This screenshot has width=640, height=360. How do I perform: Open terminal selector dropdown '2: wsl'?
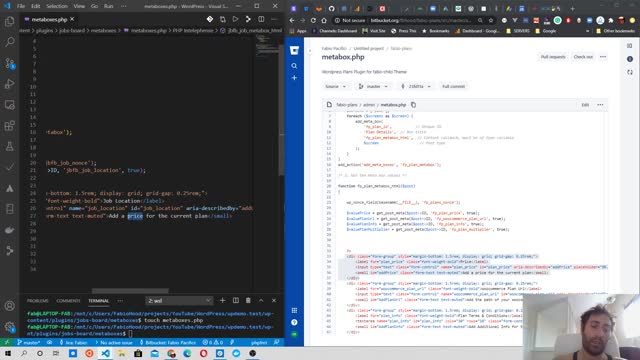pos(179,301)
